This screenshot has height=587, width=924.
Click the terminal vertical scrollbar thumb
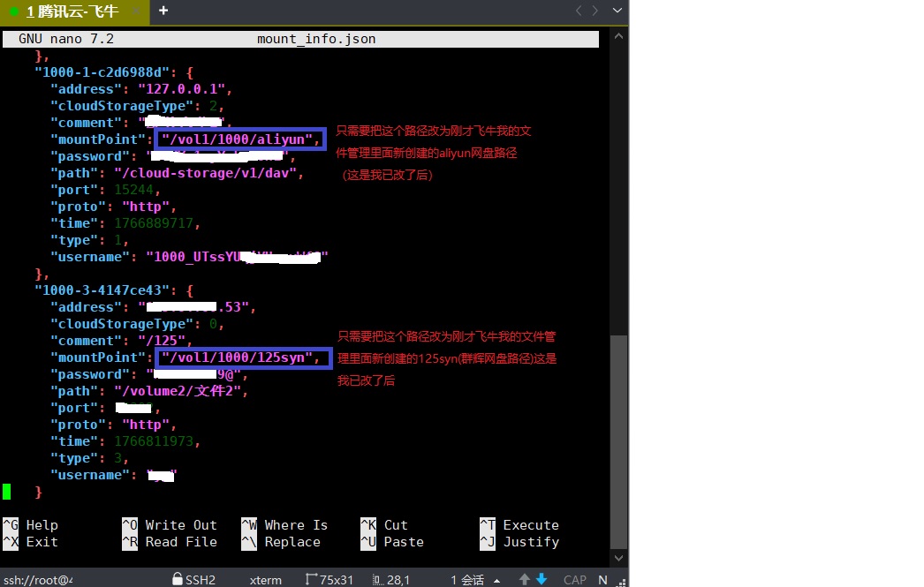[618, 441]
